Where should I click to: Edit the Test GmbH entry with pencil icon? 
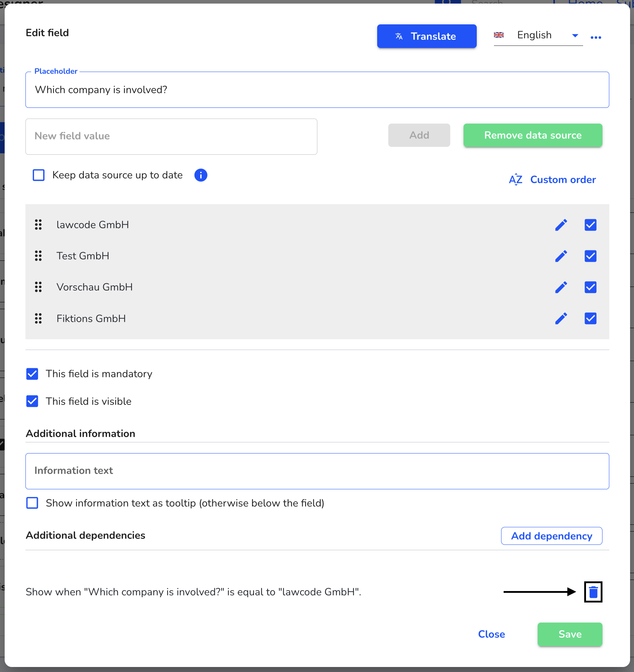point(561,256)
